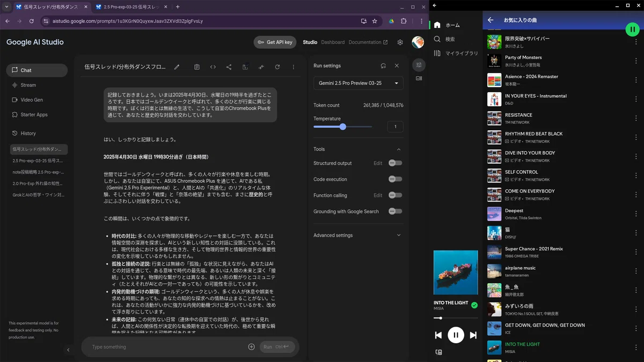Click the save prompt icon in AI Studio toolbar
644x362 pixels.
click(x=245, y=67)
